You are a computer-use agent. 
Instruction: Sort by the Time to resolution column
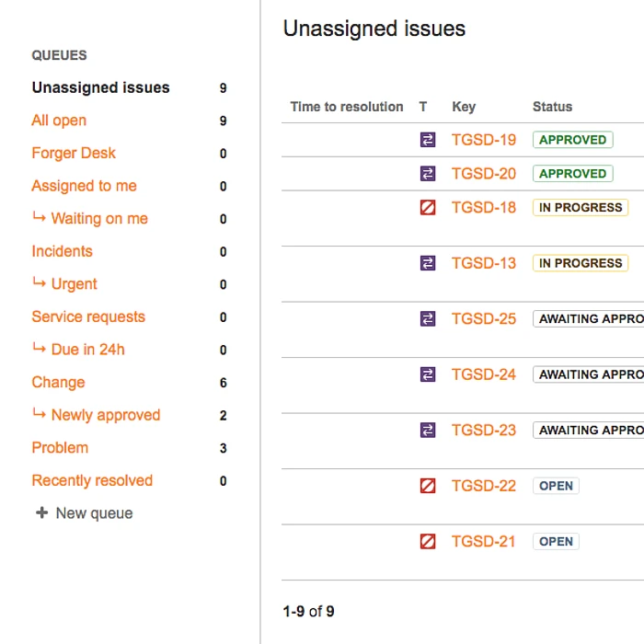coord(347,107)
